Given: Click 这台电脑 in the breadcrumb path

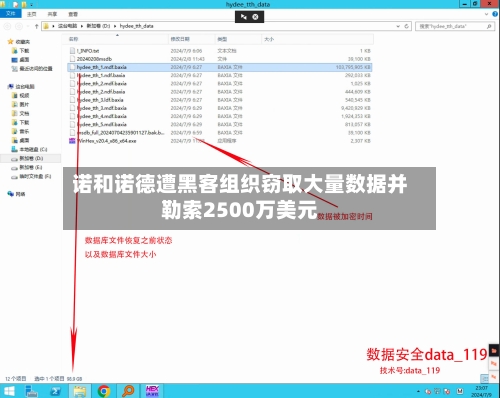Looking at the screenshot, I should click(67, 26).
